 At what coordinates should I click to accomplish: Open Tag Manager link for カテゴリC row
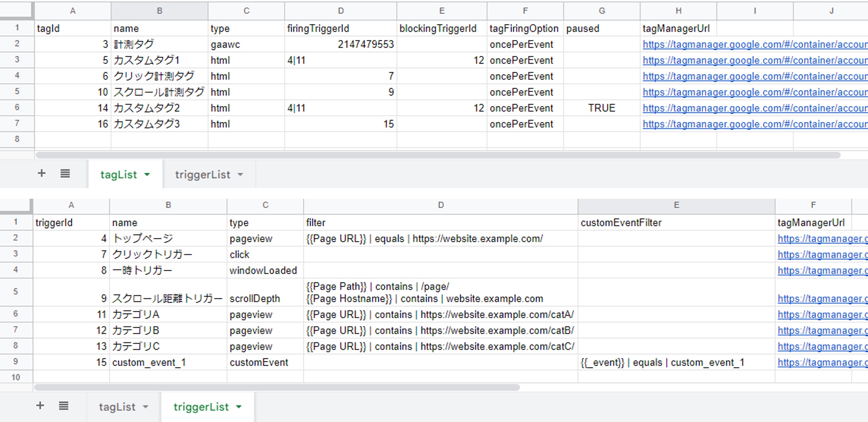pos(822,346)
